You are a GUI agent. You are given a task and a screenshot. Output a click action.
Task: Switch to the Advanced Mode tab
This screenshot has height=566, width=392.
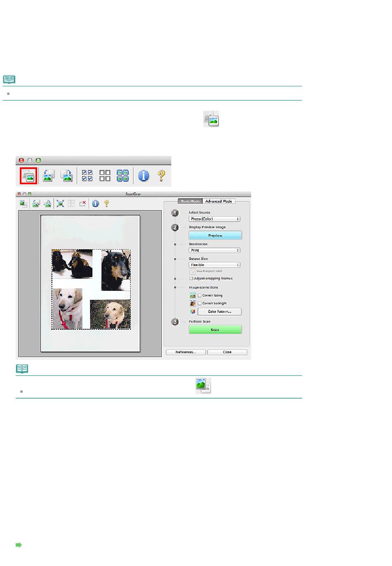tap(219, 201)
